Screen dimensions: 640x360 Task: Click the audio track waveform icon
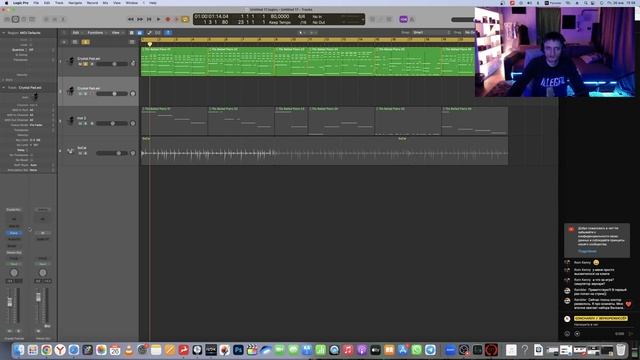coord(70,150)
